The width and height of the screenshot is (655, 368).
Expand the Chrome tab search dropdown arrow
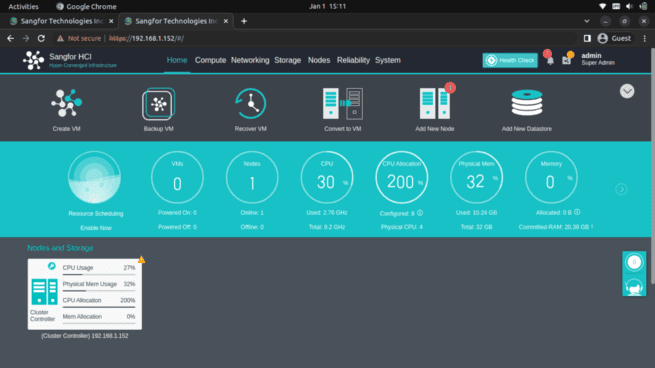click(x=586, y=21)
